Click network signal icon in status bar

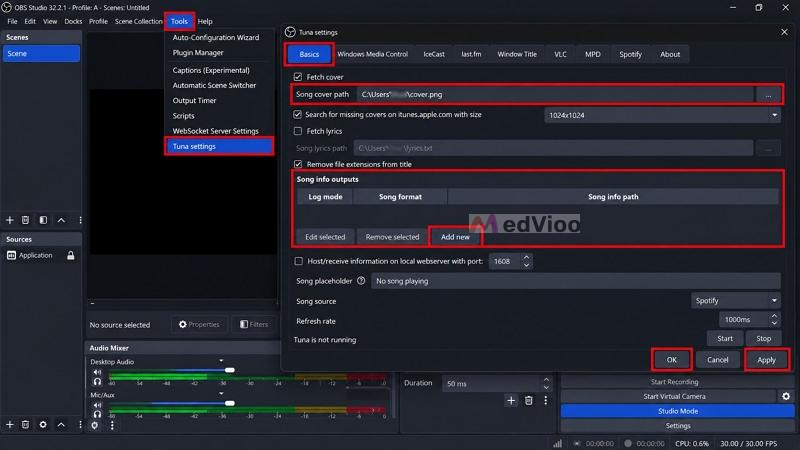tap(558, 443)
